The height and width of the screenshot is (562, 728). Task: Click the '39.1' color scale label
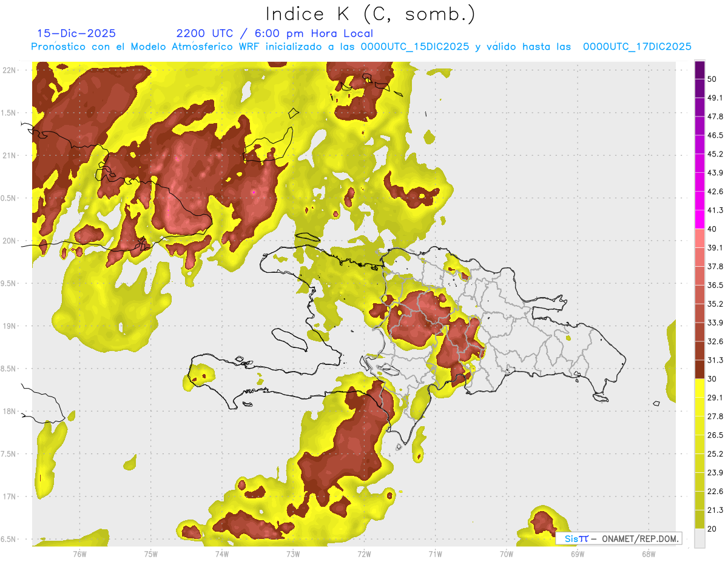pos(715,247)
